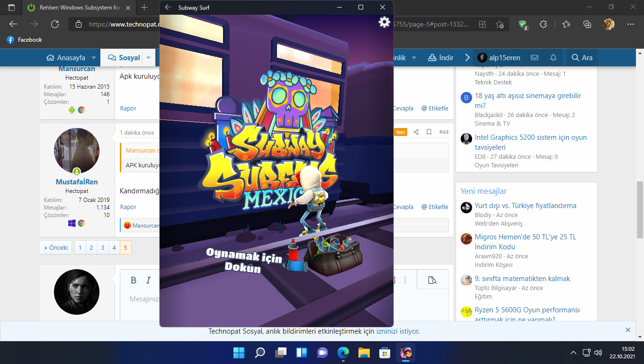Toggle bold in reply editor
This screenshot has height=364, width=644.
(134, 280)
